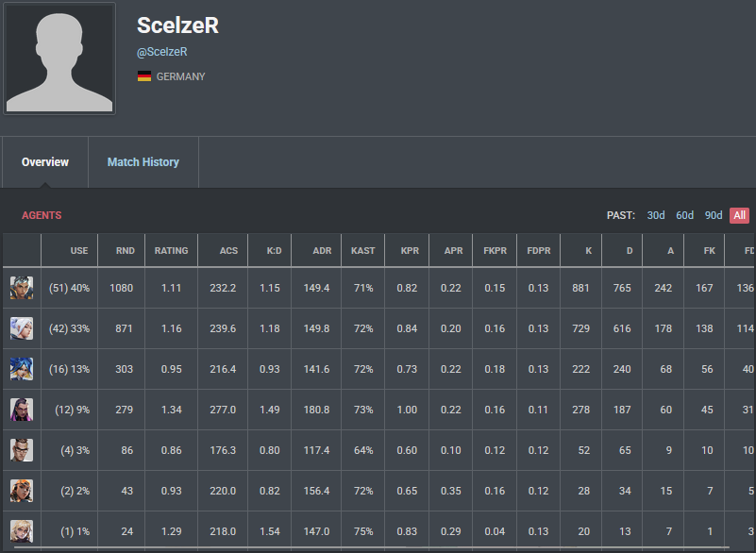Open the @ScelzeR handle link

pos(162,52)
